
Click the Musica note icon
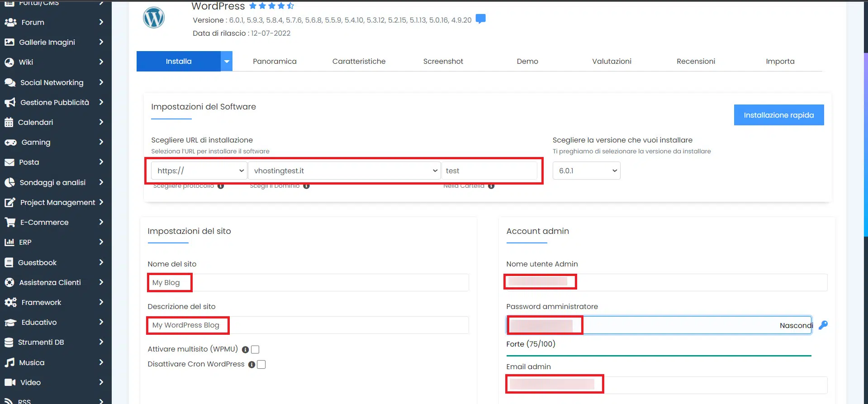point(9,362)
